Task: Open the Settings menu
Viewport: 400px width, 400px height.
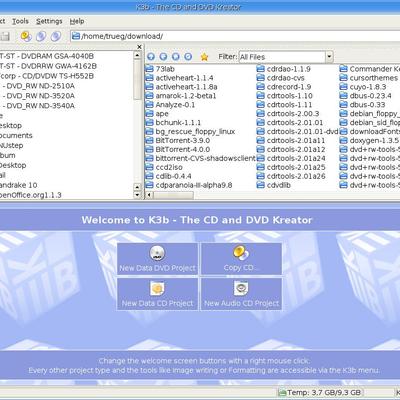Action: 49,21
